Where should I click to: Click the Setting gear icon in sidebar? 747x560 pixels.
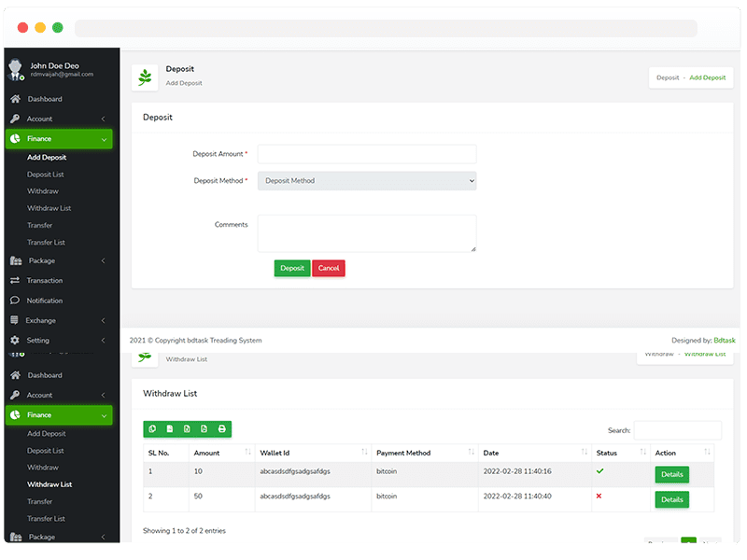pyautogui.click(x=15, y=341)
